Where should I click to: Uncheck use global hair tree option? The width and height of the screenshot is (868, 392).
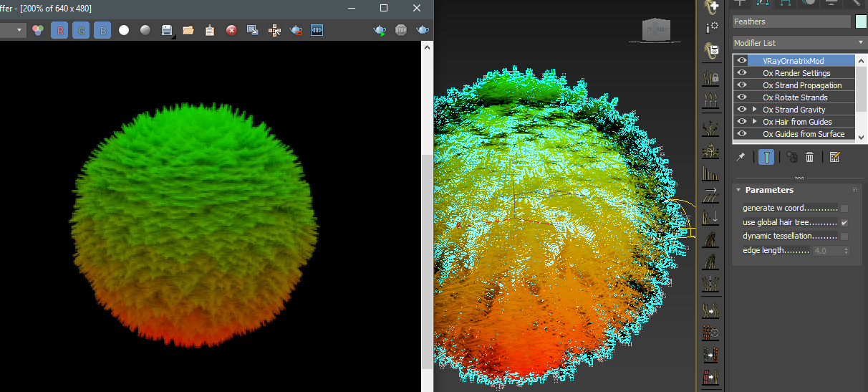844,223
